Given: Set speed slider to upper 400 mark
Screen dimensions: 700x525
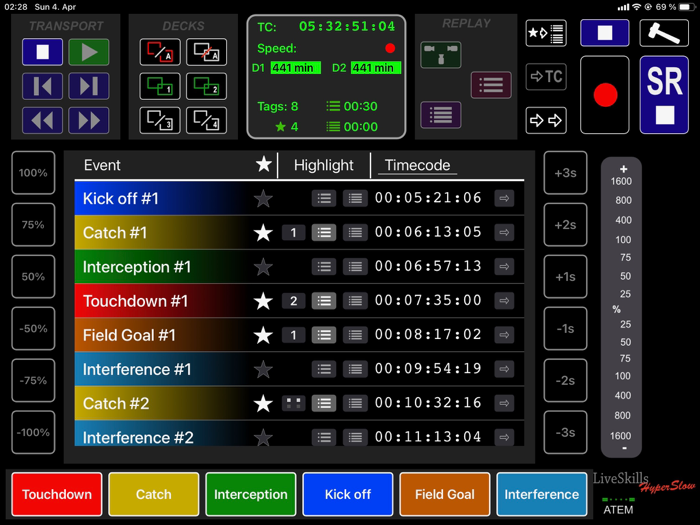Looking at the screenshot, I should click(623, 220).
